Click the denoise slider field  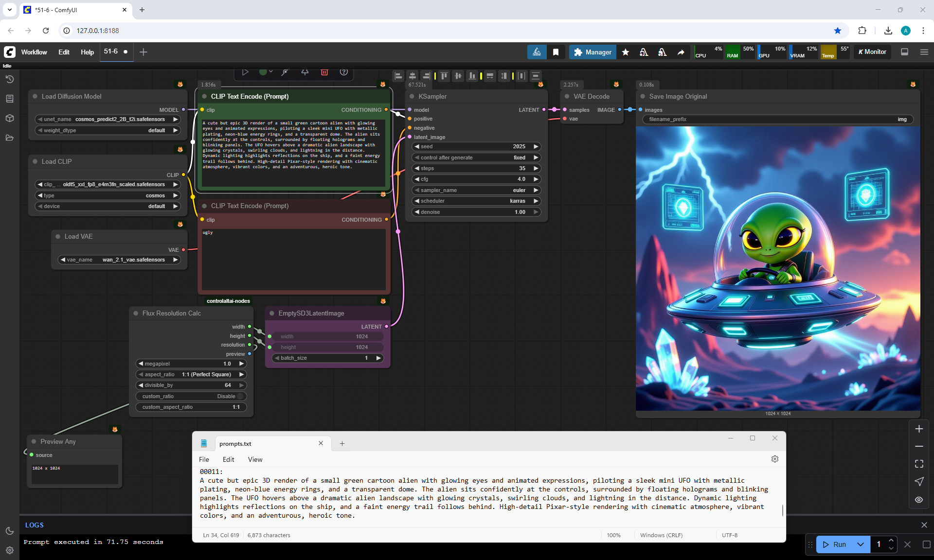coord(476,212)
